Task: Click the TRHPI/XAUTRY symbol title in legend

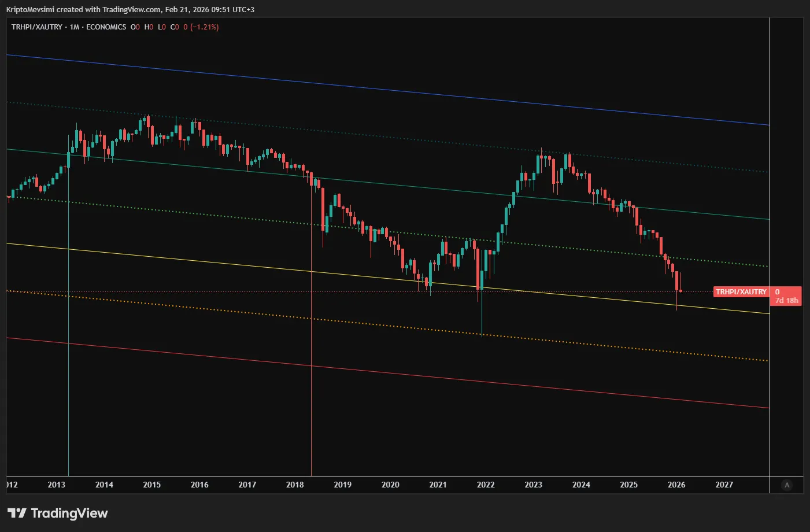Action: [x=36, y=27]
